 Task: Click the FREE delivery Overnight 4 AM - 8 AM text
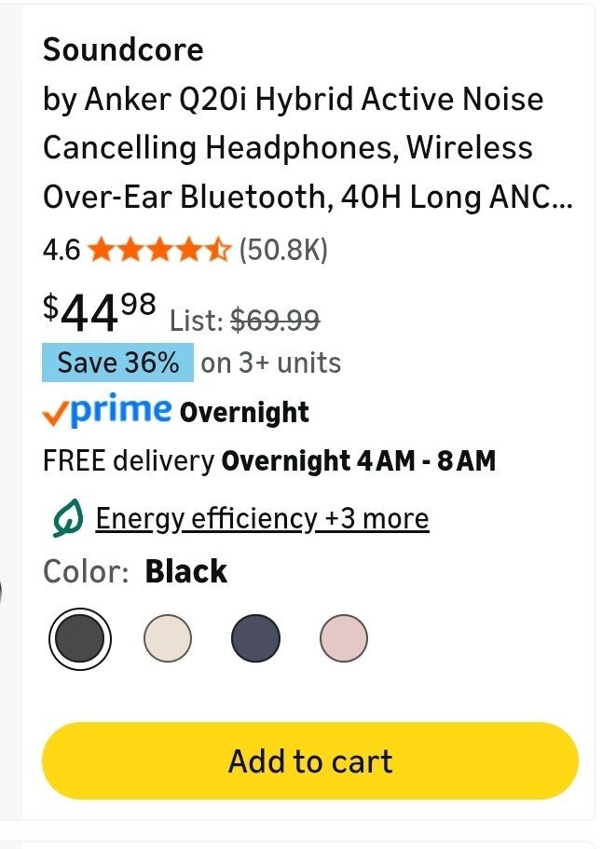pyautogui.click(x=269, y=460)
